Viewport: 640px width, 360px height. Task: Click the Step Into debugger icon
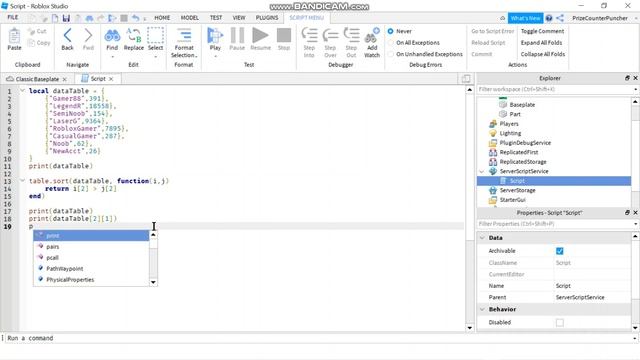point(309,35)
